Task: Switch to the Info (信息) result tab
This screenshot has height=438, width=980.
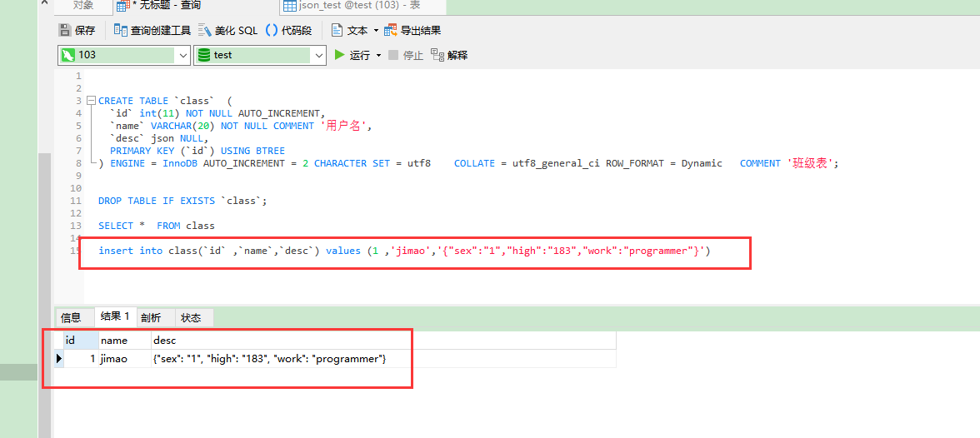Action: 72,317
